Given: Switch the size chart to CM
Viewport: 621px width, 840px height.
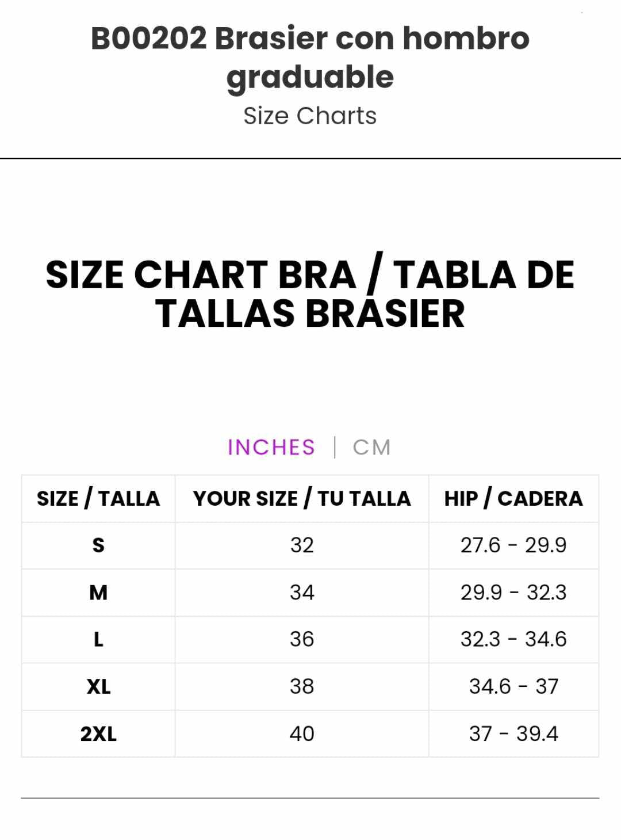Looking at the screenshot, I should coord(371,448).
